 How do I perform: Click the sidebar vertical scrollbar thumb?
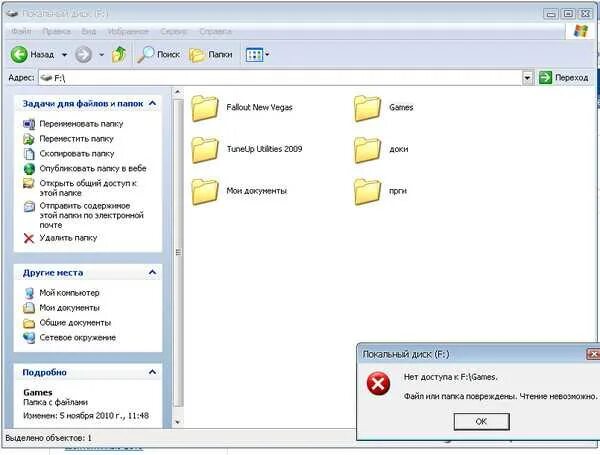(178, 253)
